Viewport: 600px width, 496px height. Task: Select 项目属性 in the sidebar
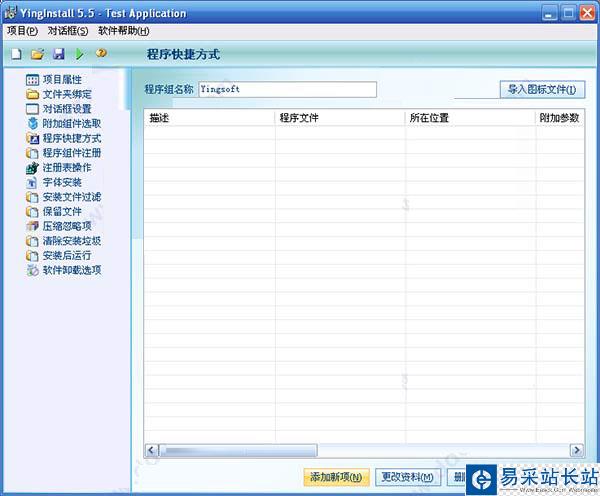tap(62, 80)
